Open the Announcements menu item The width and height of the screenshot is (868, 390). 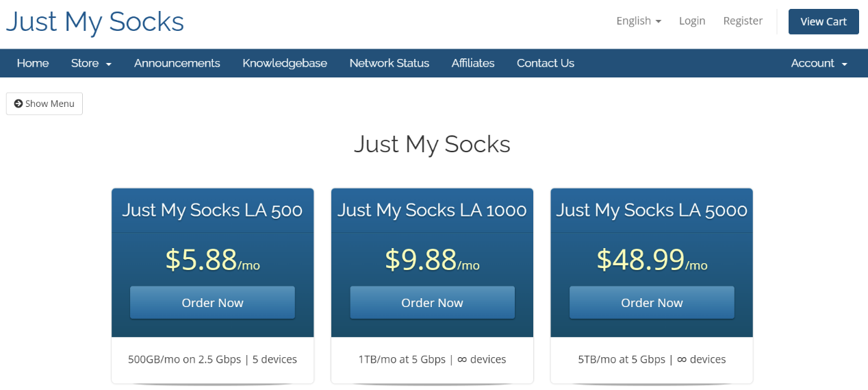tap(177, 63)
